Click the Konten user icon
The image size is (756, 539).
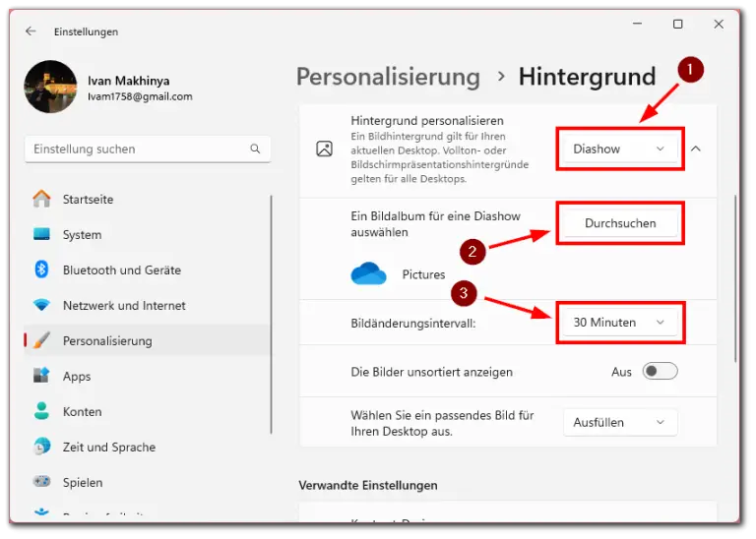41,412
